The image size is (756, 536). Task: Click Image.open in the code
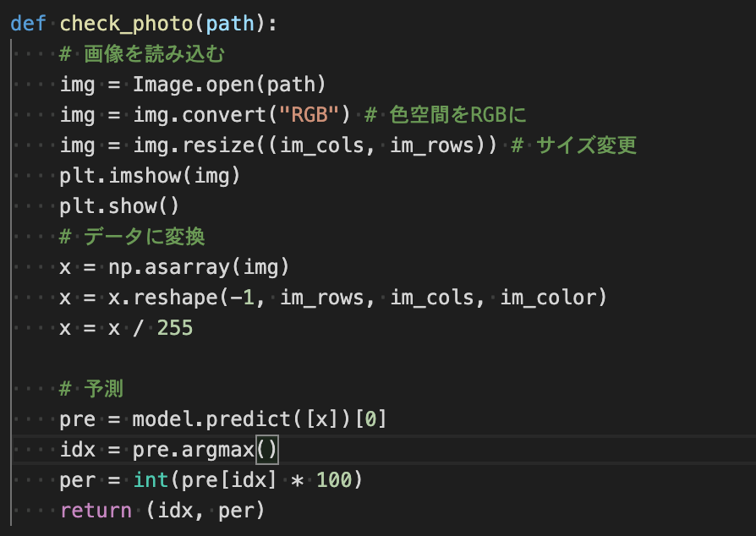pyautogui.click(x=194, y=85)
